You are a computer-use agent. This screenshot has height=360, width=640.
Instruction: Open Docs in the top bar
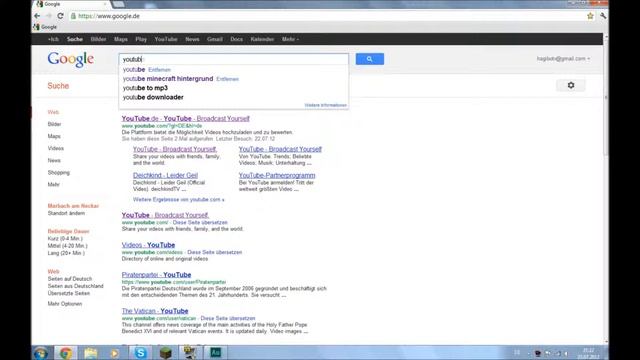(x=236, y=39)
